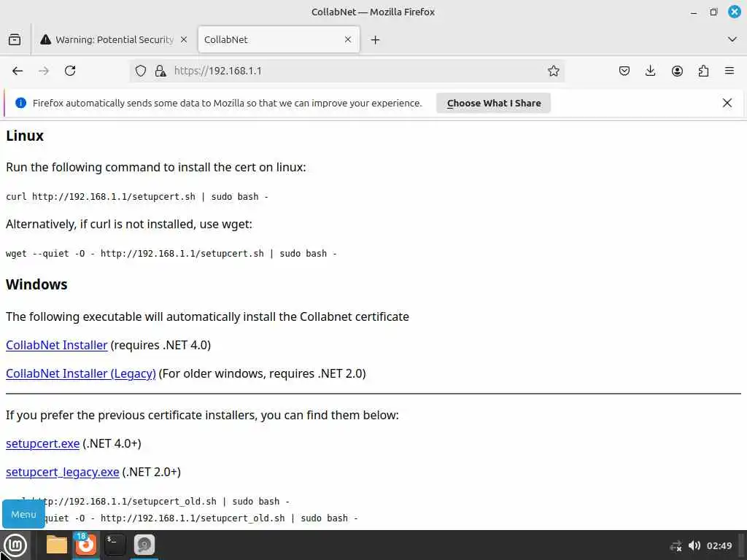
Task: Click the info icon in notification bar
Action: click(x=20, y=103)
